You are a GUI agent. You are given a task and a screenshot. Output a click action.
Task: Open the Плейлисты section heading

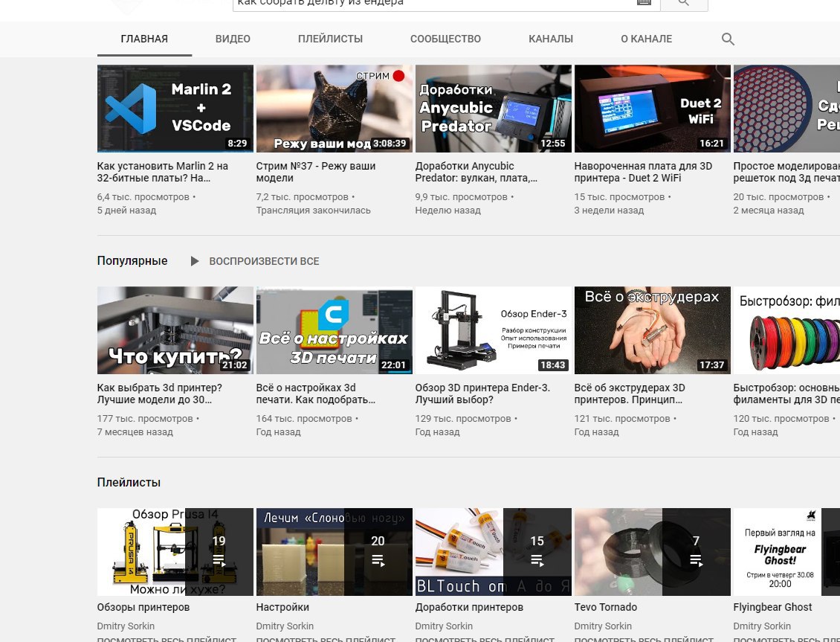pyautogui.click(x=129, y=482)
